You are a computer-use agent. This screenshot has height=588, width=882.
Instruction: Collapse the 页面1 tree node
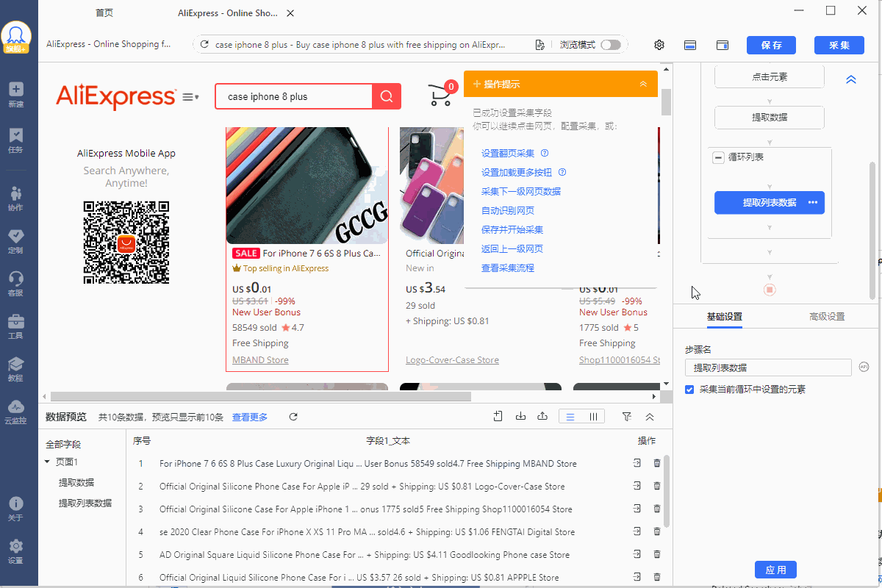48,462
